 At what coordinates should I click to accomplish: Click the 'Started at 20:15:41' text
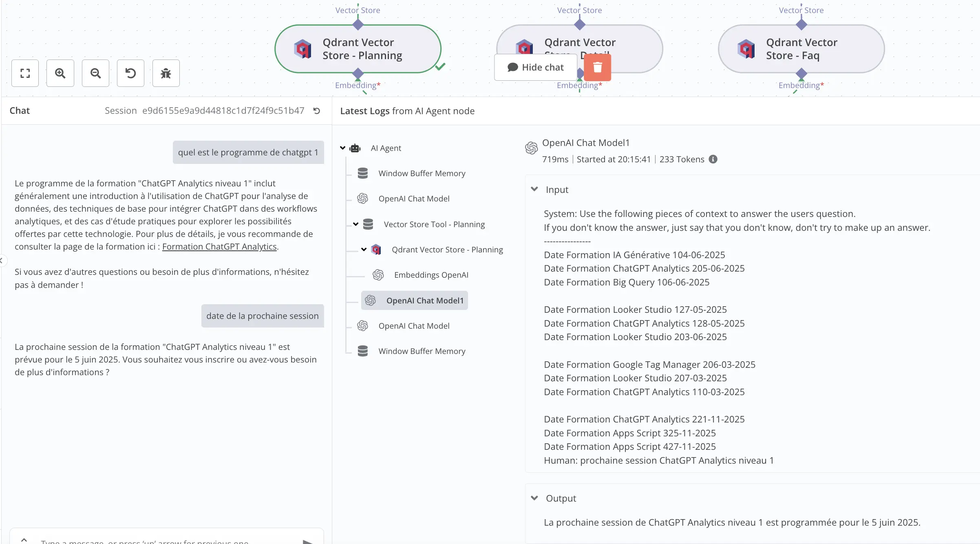coord(614,159)
